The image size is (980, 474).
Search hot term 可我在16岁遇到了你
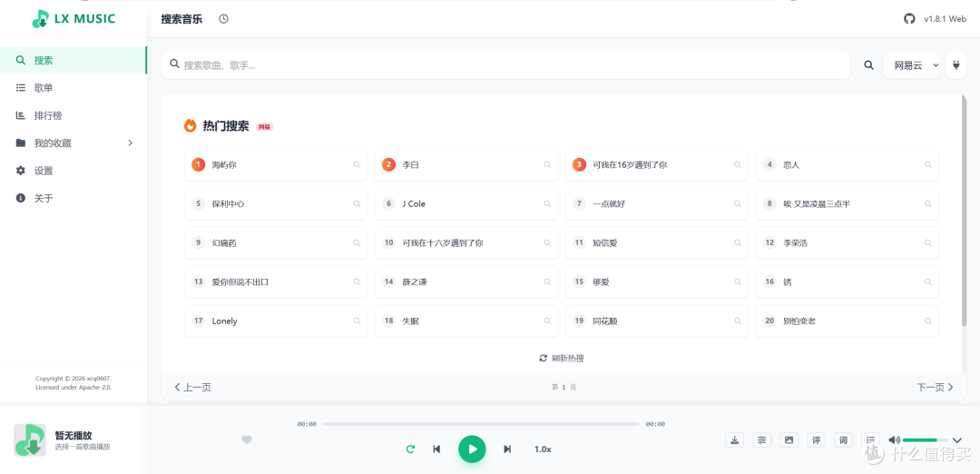pyautogui.click(x=656, y=165)
